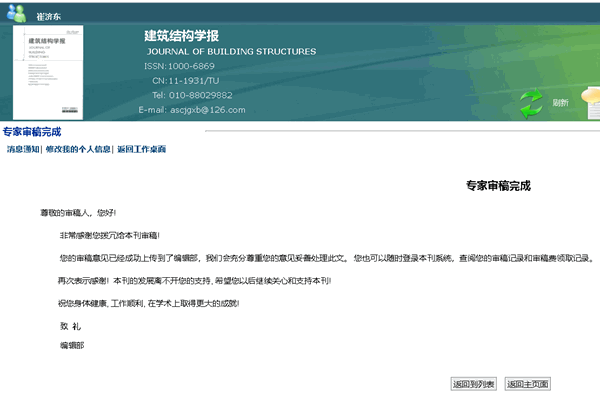Click the 建筑结构学报 journal title
This screenshot has width=600, height=398.
pos(181,36)
